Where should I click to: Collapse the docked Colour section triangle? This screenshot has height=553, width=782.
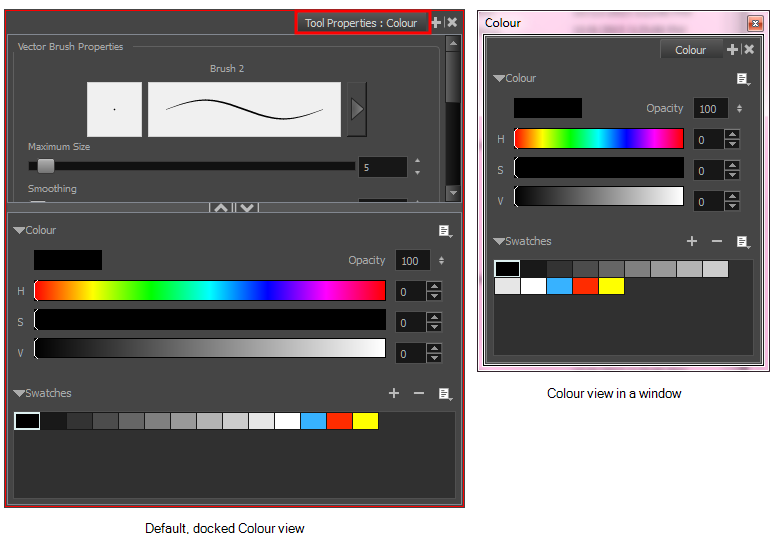19,230
